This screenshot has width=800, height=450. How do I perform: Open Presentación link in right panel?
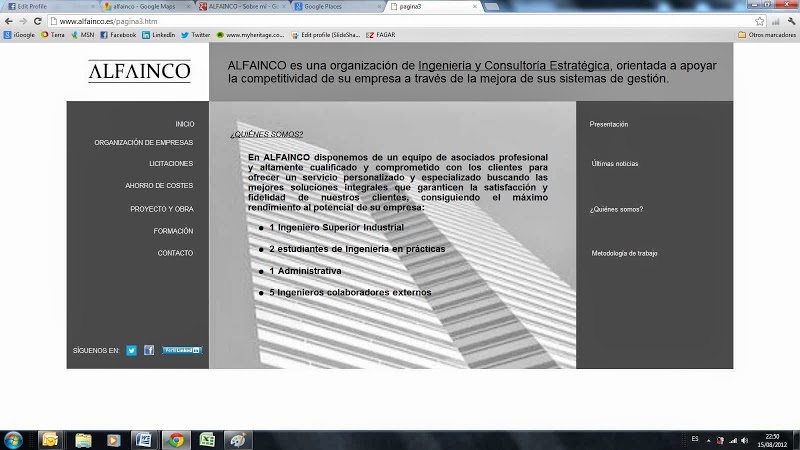(609, 124)
